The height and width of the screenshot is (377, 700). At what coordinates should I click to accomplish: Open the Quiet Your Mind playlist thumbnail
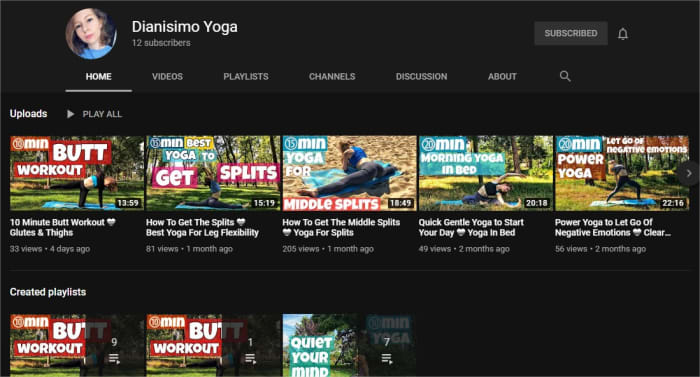coord(349,345)
